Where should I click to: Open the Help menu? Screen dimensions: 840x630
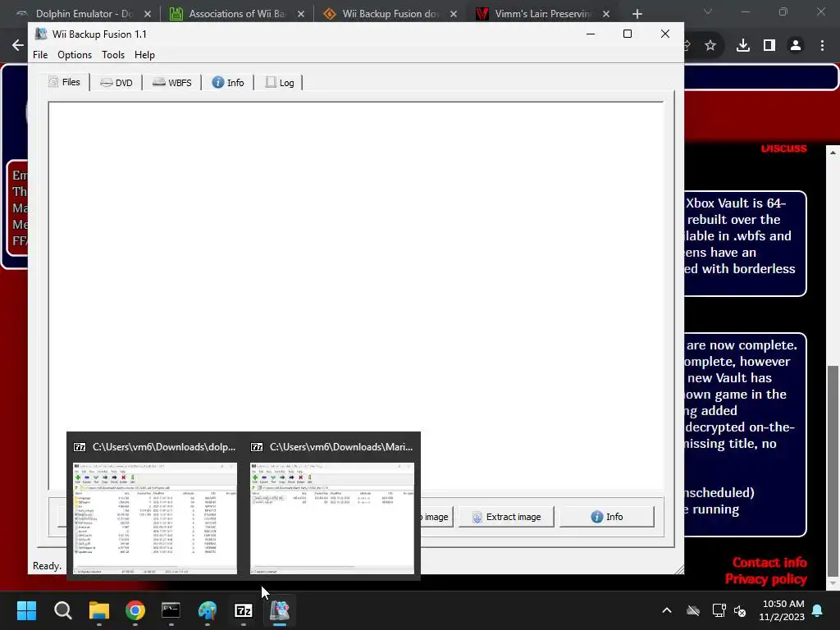point(144,55)
